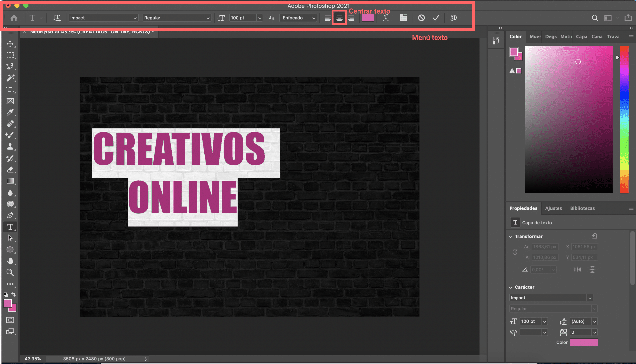636x364 pixels.
Task: Change the screen mode
Action: 10,331
